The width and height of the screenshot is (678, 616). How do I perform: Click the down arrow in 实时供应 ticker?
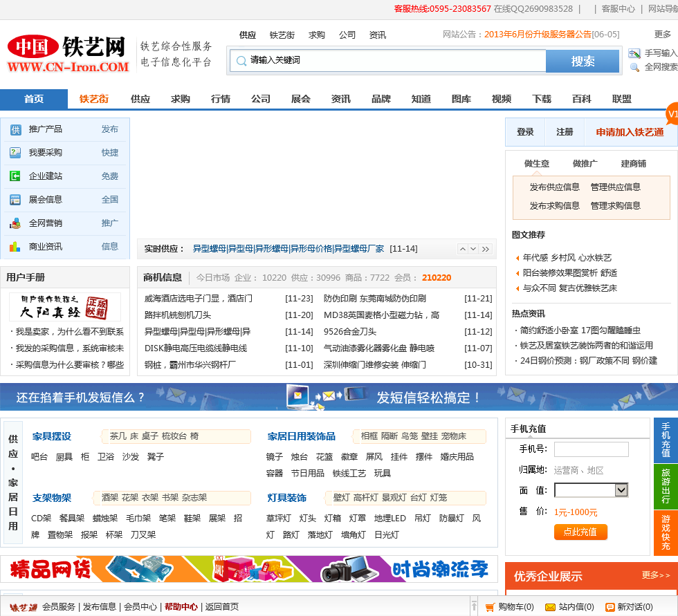tap(473, 249)
